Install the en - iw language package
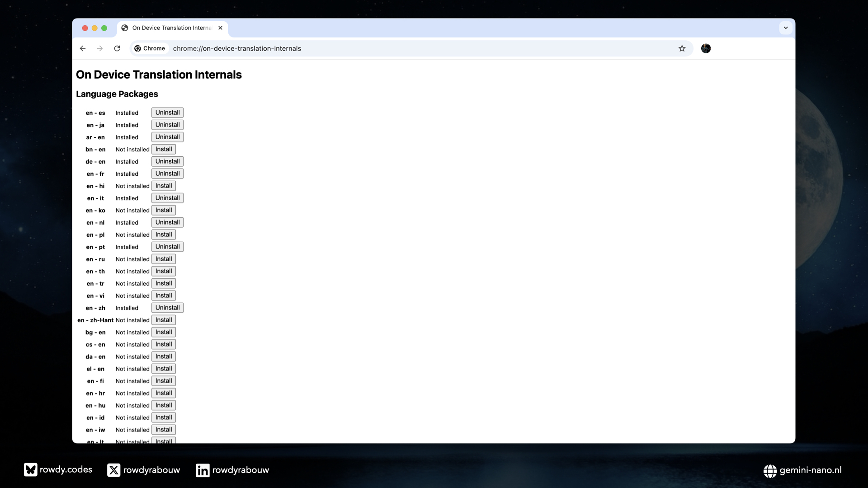This screenshot has height=488, width=868. coord(163,430)
